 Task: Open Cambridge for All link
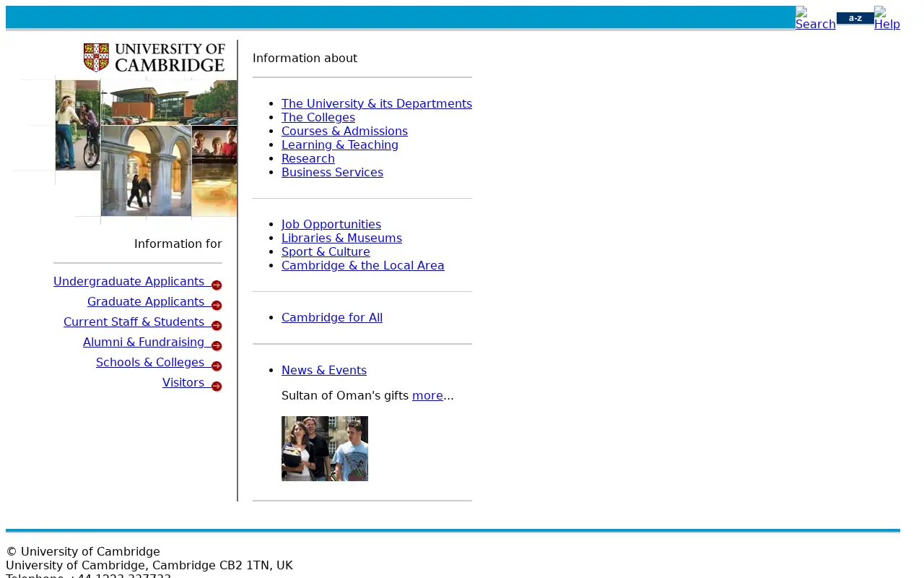[x=332, y=318]
